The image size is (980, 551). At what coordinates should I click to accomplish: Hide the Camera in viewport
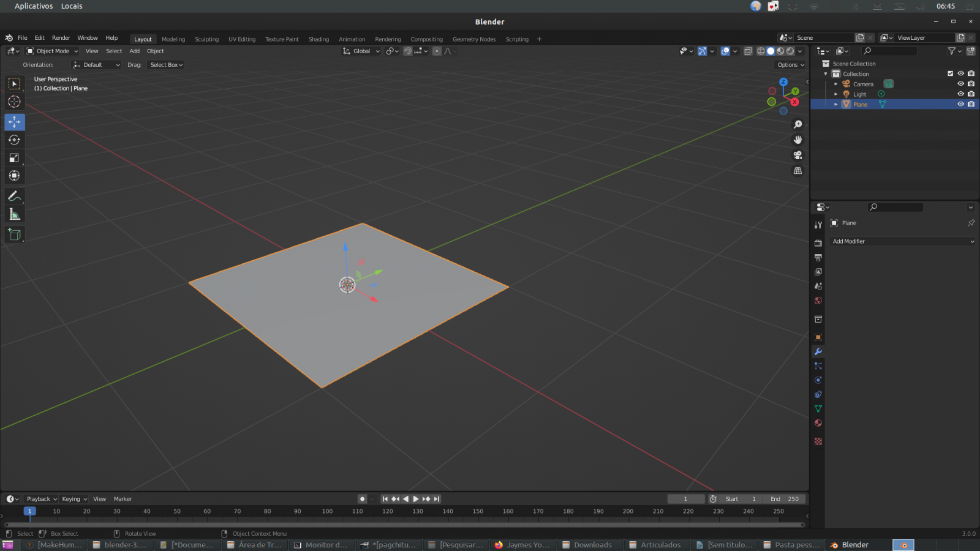click(960, 84)
